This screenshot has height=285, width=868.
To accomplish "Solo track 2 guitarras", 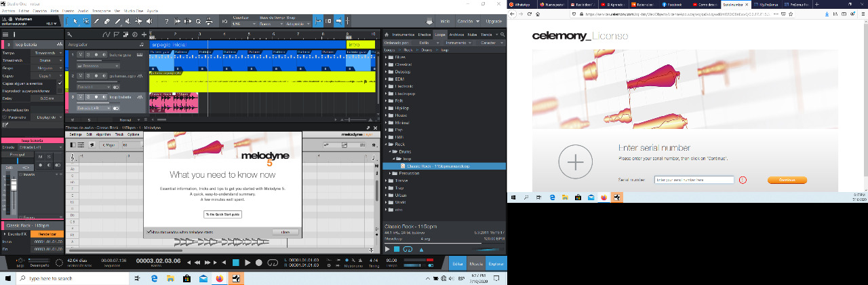I will click(x=88, y=75).
